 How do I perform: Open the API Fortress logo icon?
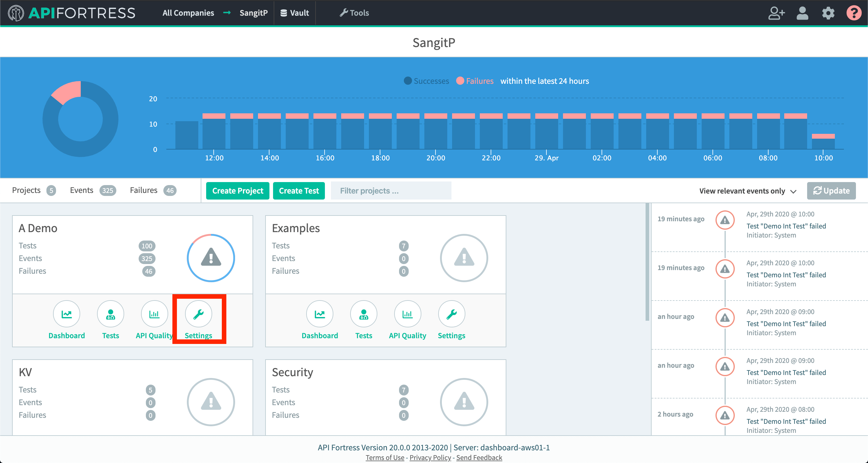[15, 13]
